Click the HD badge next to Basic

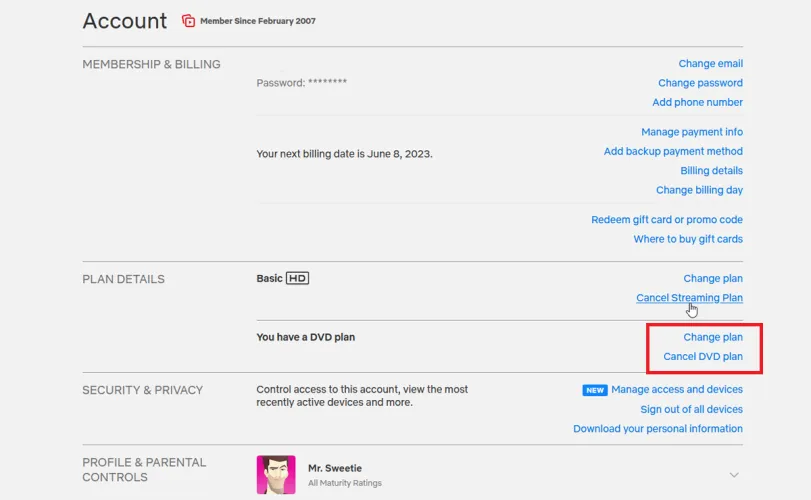(297, 279)
